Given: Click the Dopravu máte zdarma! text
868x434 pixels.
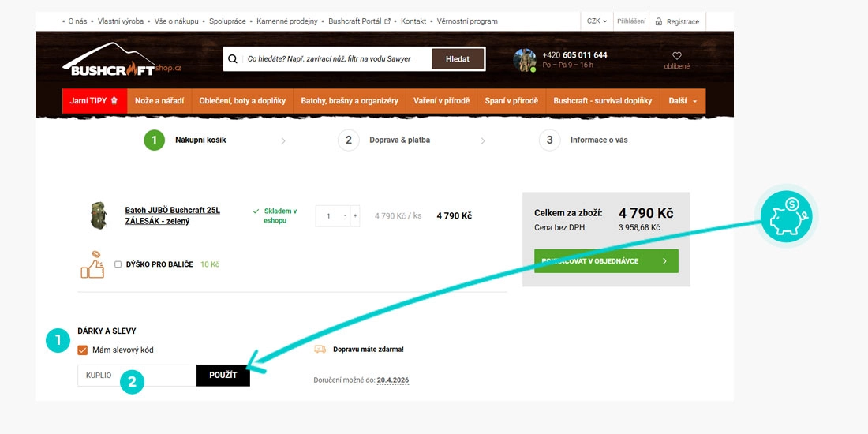Looking at the screenshot, I should 369,350.
